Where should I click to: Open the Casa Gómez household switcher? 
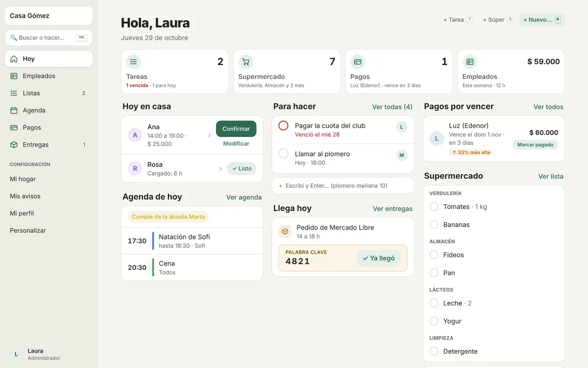pyautogui.click(x=49, y=16)
